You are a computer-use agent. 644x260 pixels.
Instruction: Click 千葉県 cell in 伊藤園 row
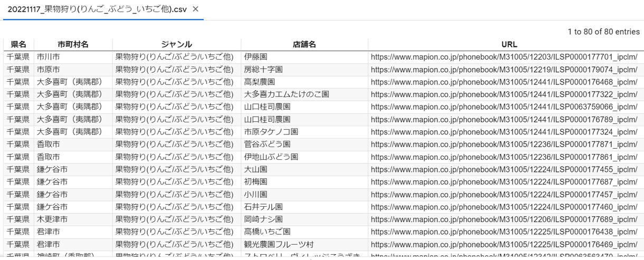18,57
